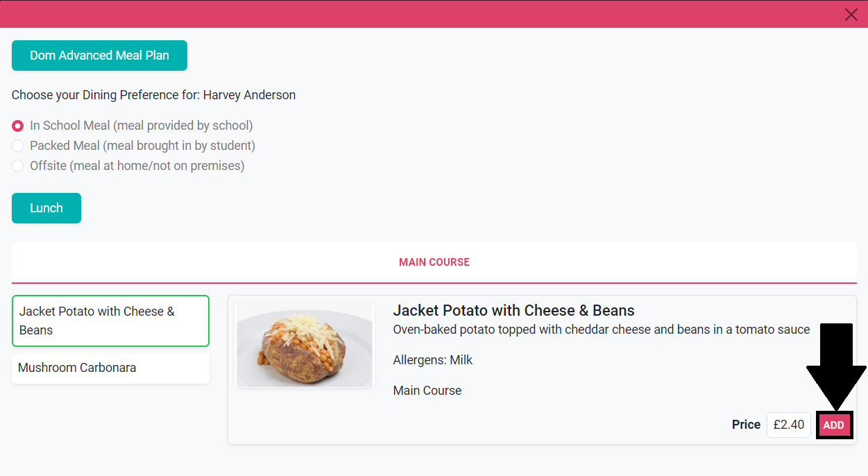The height and width of the screenshot is (476, 868).
Task: Click the Main Course label under Allergens
Action: click(427, 391)
